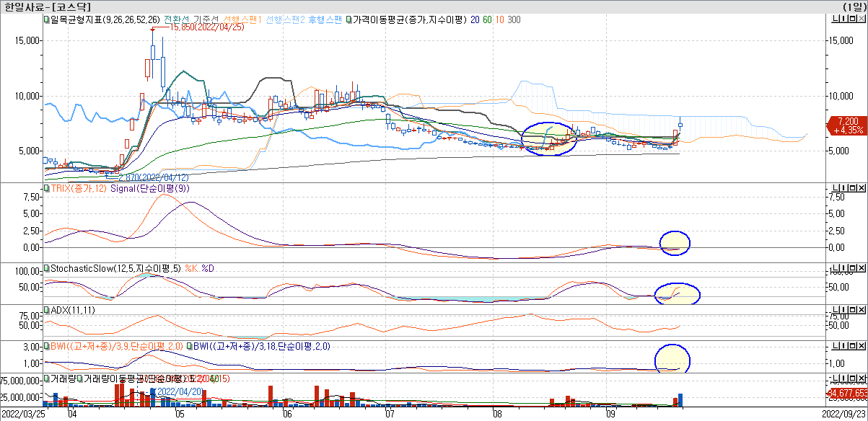Toggle the marker beside 거래량 in the volume panel
Image resolution: width=868 pixels, height=421 pixels.
[46, 378]
